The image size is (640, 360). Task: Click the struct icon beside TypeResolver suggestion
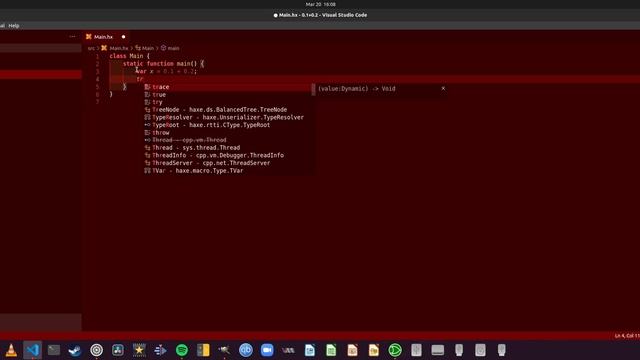pyautogui.click(x=147, y=118)
